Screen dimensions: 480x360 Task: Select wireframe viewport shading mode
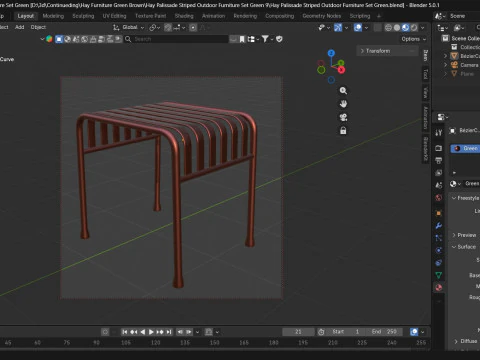click(x=388, y=28)
